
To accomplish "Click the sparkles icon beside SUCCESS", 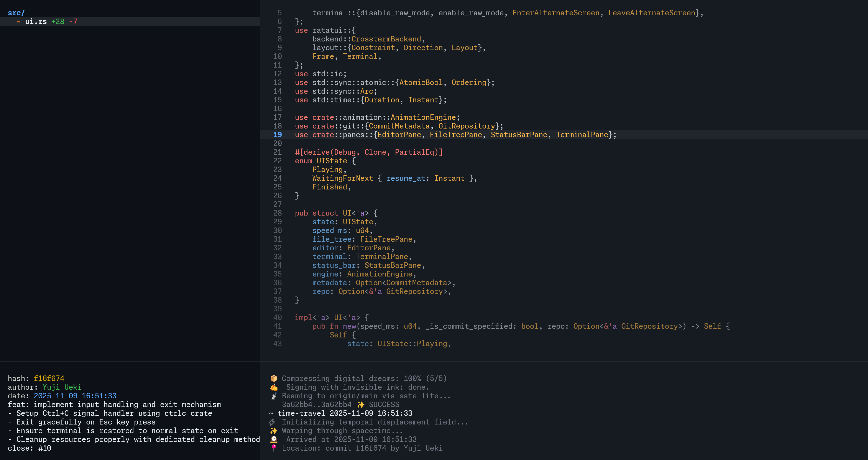I will coord(361,405).
